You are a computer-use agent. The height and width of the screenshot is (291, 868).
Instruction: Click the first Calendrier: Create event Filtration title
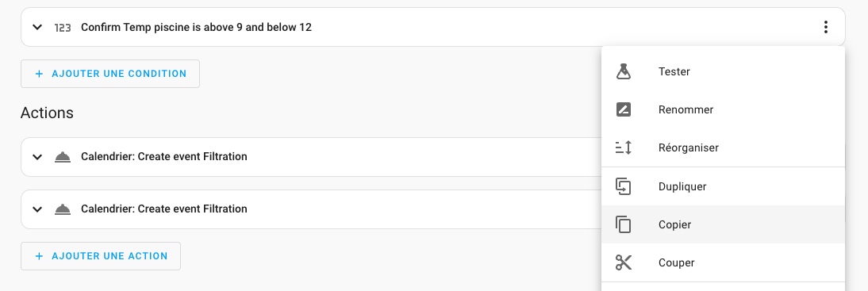point(164,156)
